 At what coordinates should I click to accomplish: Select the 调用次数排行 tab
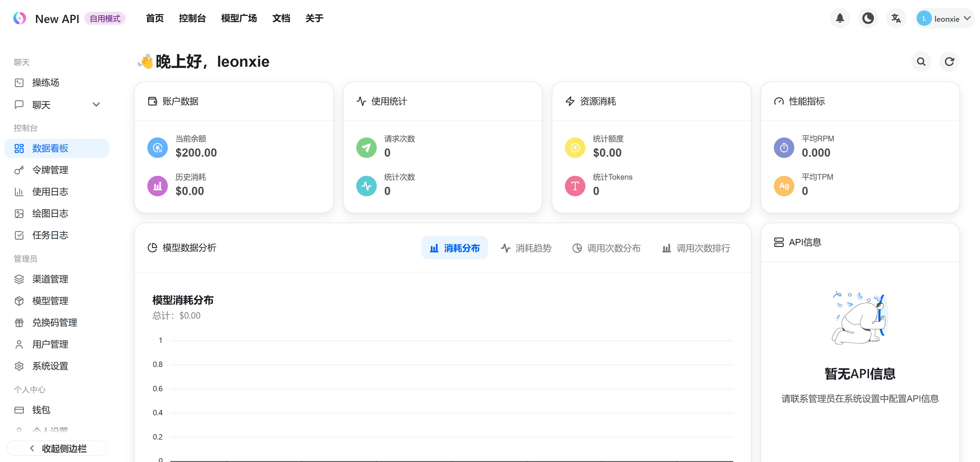point(696,248)
